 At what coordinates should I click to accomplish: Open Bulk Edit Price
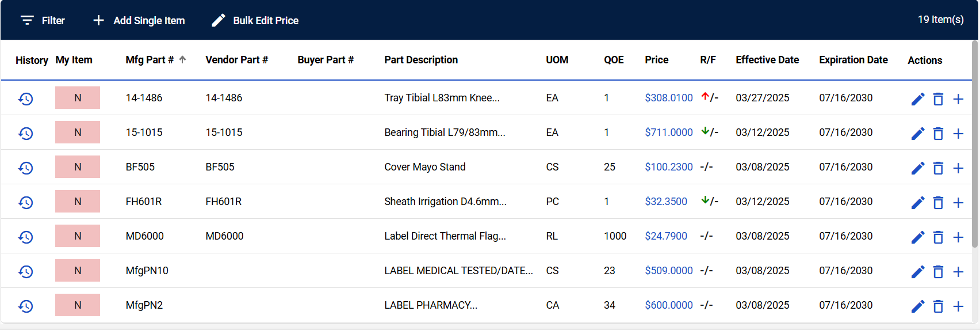[x=255, y=21]
